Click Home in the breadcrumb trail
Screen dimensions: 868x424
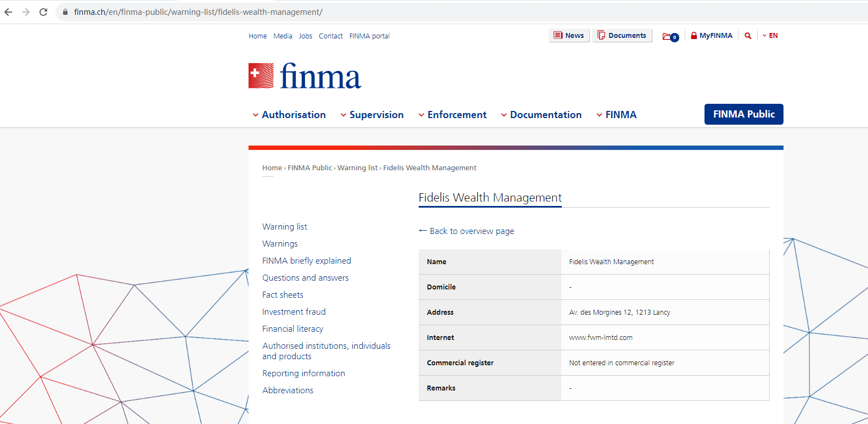(272, 168)
